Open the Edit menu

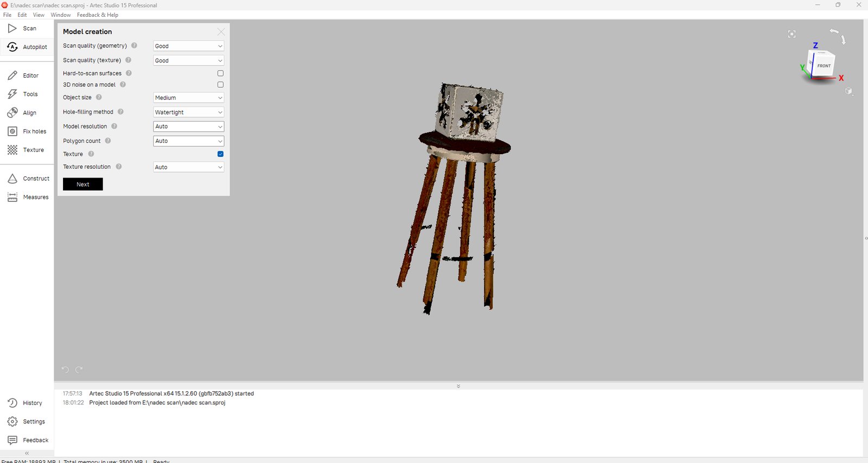point(22,15)
